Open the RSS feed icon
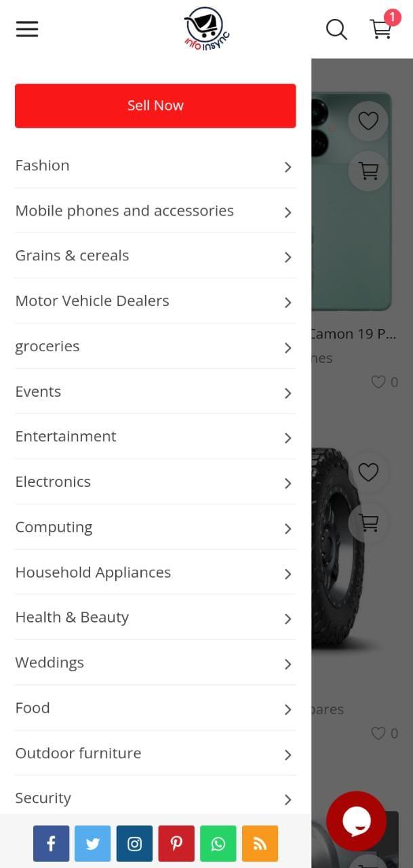This screenshot has width=413, height=868. (x=260, y=844)
